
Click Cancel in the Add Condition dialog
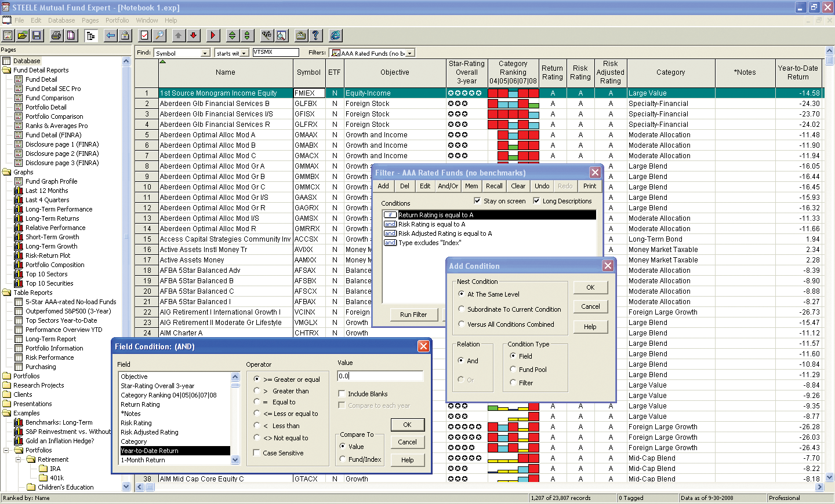point(590,306)
